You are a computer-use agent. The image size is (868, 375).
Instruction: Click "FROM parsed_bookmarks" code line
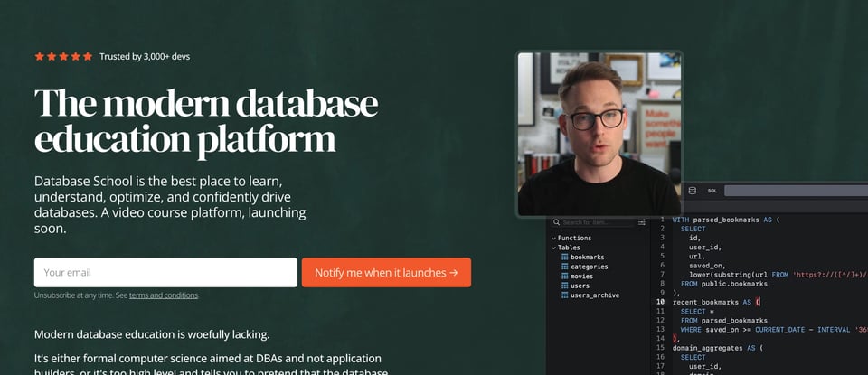click(724, 320)
